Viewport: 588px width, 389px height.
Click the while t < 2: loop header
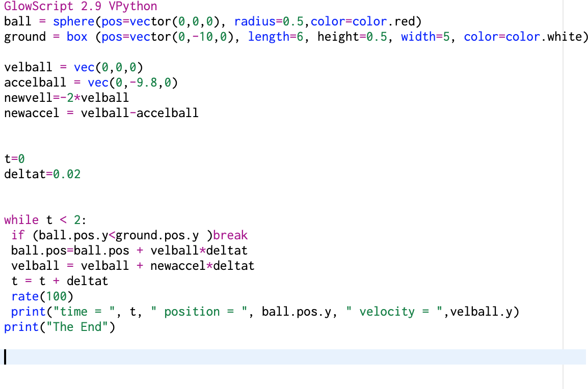tap(46, 219)
